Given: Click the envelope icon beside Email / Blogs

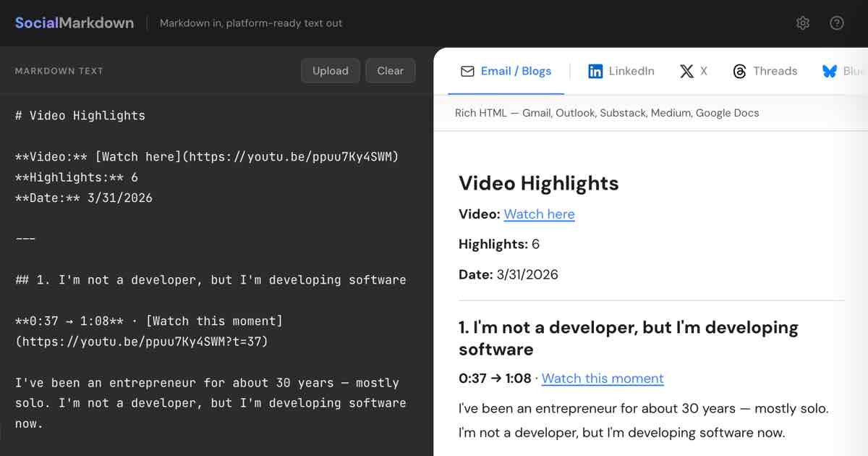Looking at the screenshot, I should click(466, 71).
